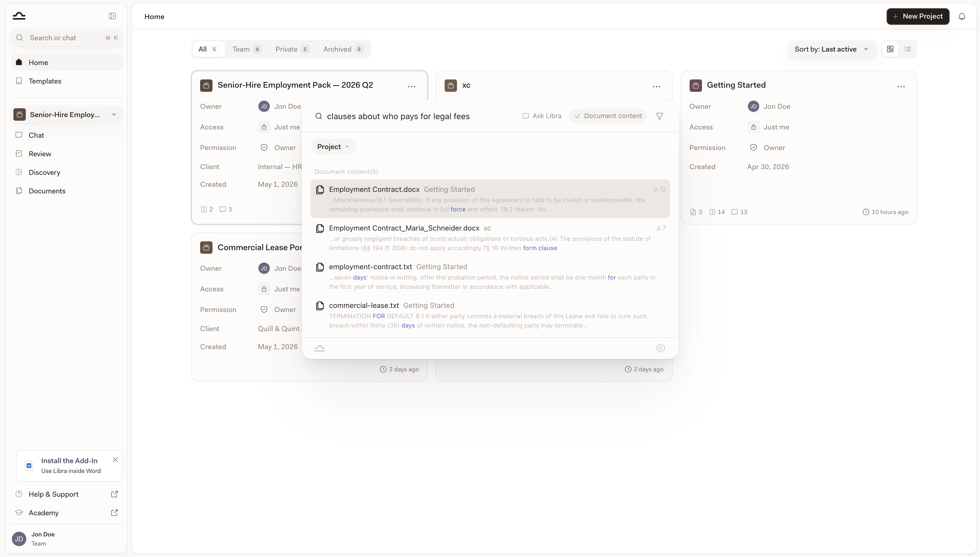Image resolution: width=980 pixels, height=557 pixels.
Task: Click the p.12 page reference
Action: [659, 189]
